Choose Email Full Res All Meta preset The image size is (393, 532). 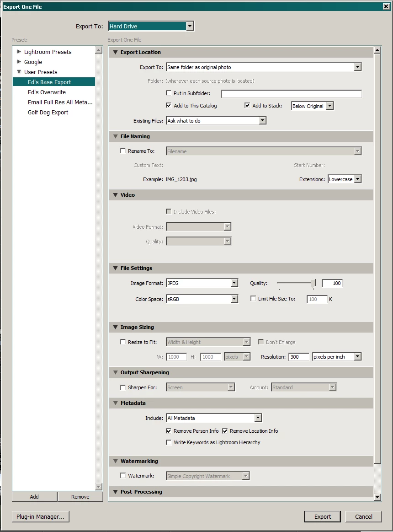(60, 102)
